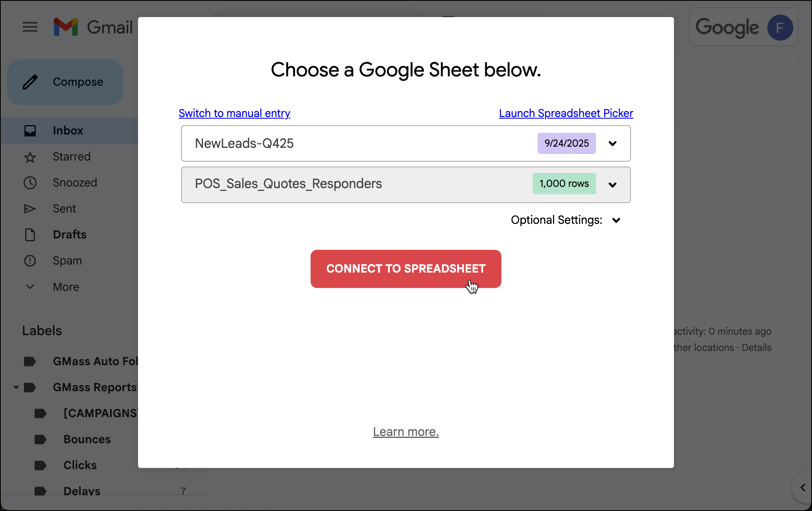Open the account avatar F
The width and height of the screenshot is (812, 511).
tap(780, 28)
